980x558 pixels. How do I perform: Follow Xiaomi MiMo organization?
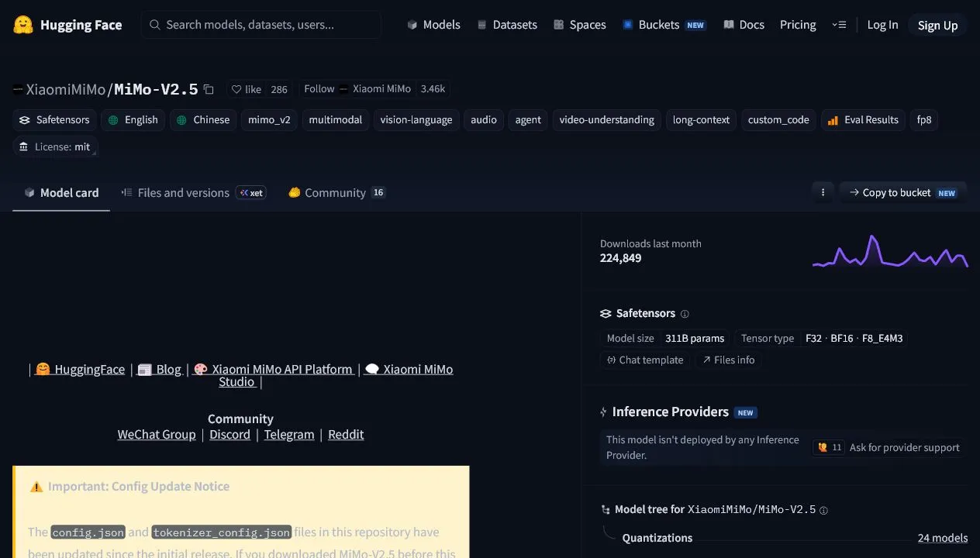319,89
